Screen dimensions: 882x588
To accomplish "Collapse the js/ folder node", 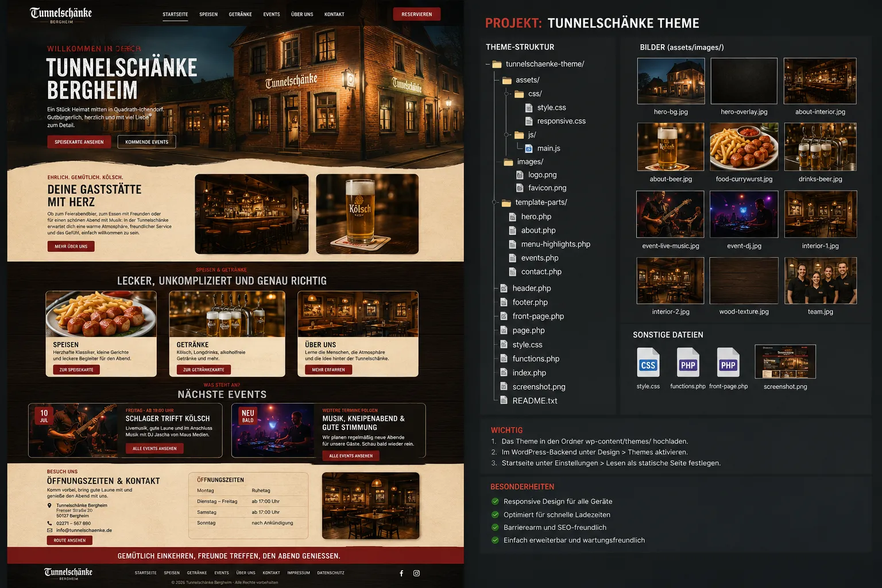I will pos(507,135).
